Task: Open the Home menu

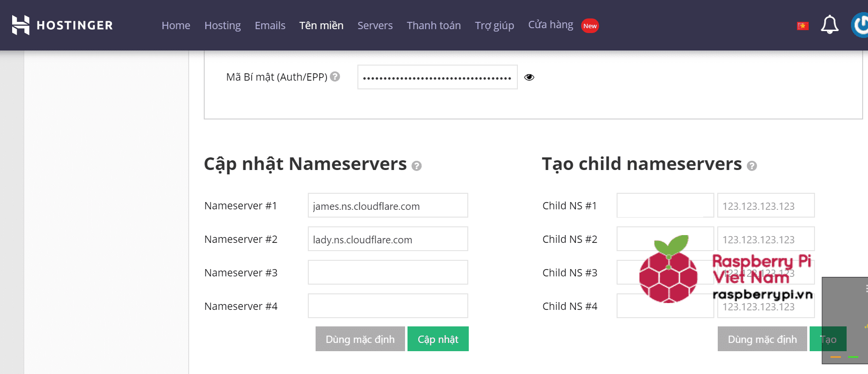Action: 176,25
